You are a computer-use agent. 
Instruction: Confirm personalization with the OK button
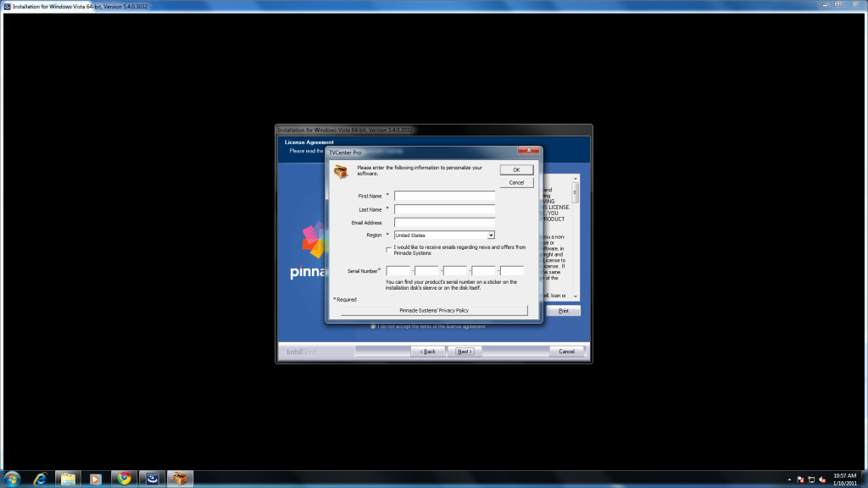516,169
